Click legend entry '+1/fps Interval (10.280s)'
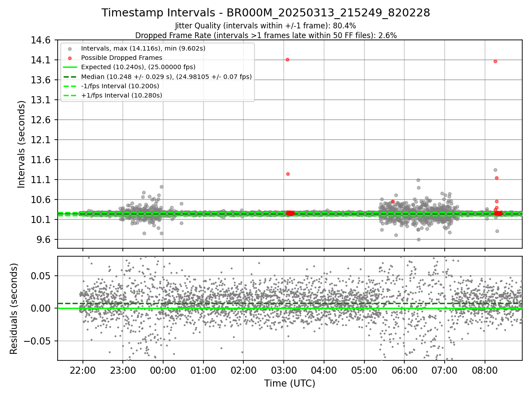Viewport: 532px width, 399px height. (x=121, y=95)
